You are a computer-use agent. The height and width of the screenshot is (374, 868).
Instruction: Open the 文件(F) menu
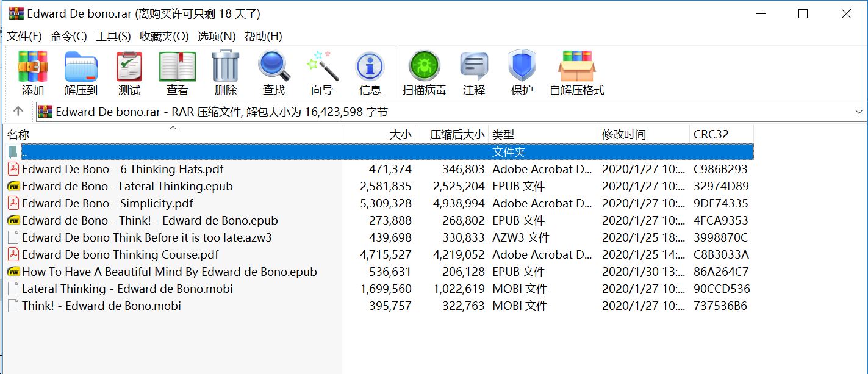click(x=24, y=37)
